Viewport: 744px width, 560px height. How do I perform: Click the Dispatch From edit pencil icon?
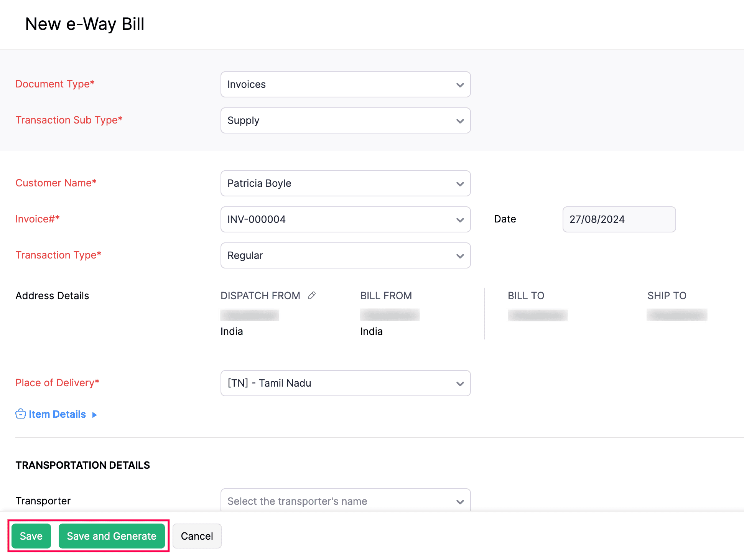312,295
